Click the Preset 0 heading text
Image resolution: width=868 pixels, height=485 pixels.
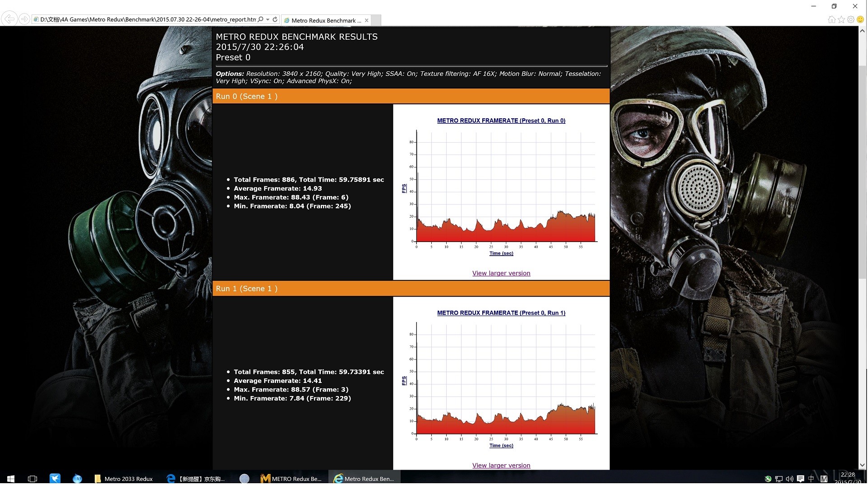pos(233,58)
